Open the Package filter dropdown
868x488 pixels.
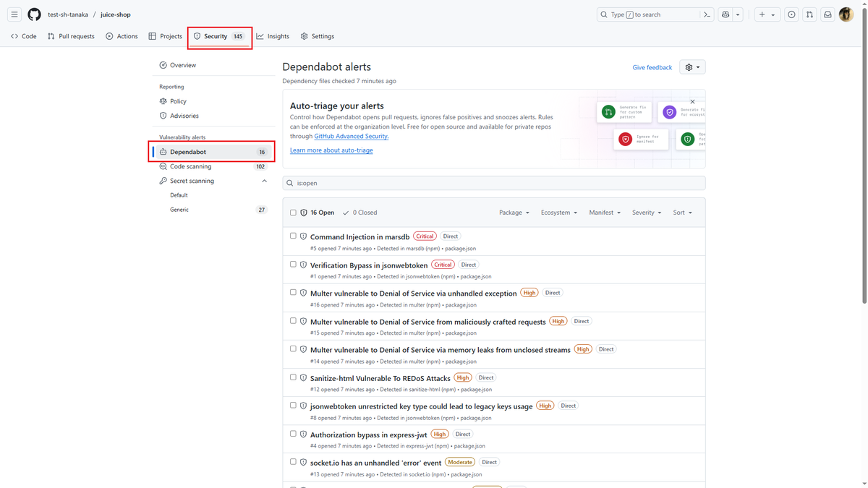(514, 213)
